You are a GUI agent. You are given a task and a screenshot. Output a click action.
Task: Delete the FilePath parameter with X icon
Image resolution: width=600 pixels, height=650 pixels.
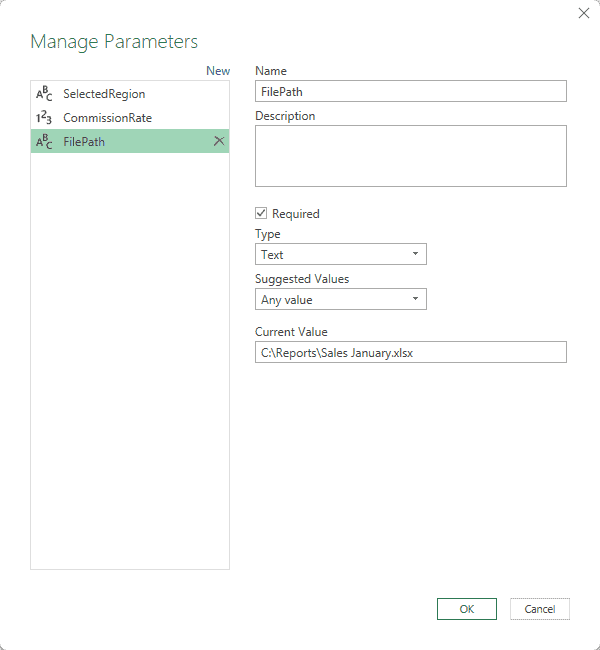[219, 141]
